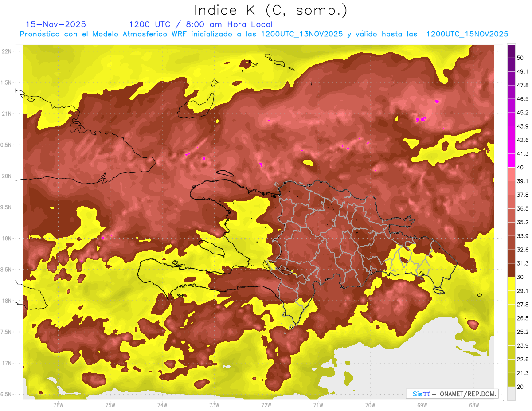This screenshot has width=532, height=411.
Task: Click the '1200 UTC / 8:00 am Hora Local' text
Action: pos(201,24)
